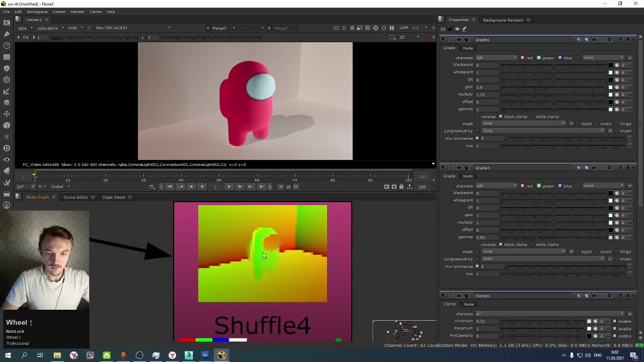Toggle Grade1 red channel checkbox
The width and height of the screenshot is (644, 362).
tap(522, 58)
